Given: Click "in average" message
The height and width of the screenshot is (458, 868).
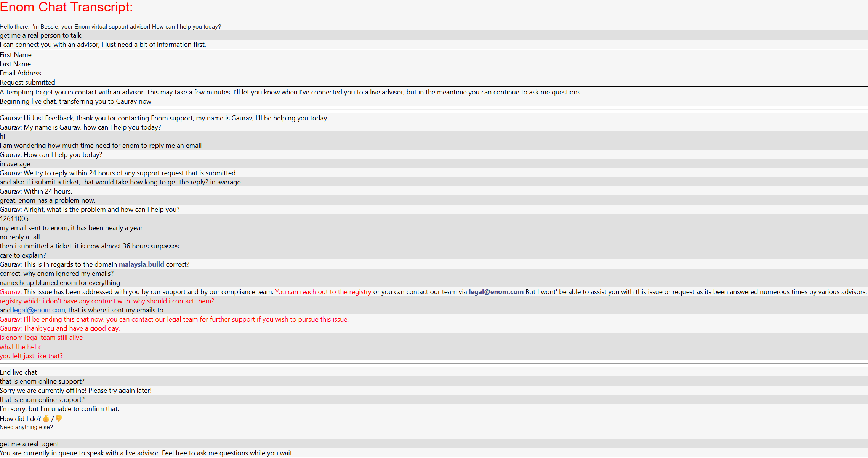Looking at the screenshot, I should (15, 164).
